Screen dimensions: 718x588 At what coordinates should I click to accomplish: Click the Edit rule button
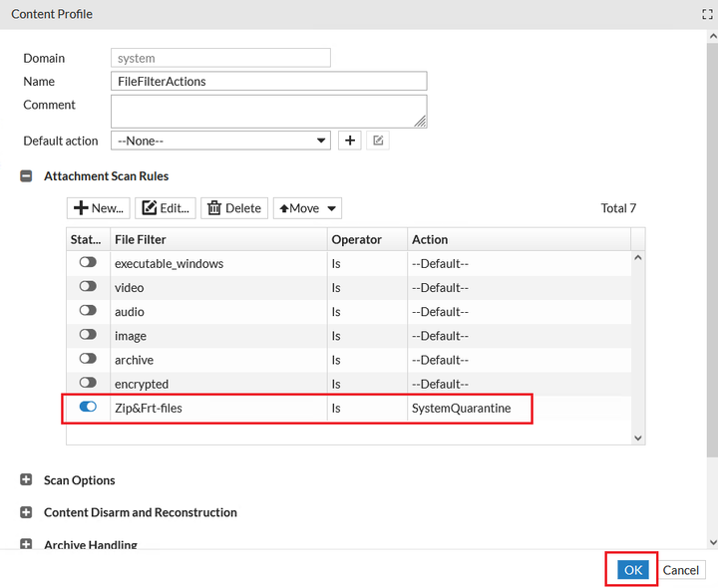point(166,208)
